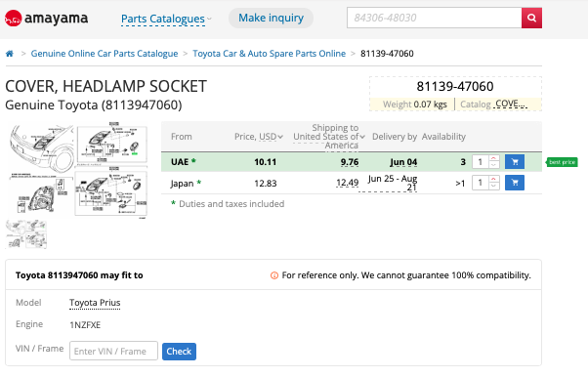
Task: Click the green best price badge
Action: point(562,162)
